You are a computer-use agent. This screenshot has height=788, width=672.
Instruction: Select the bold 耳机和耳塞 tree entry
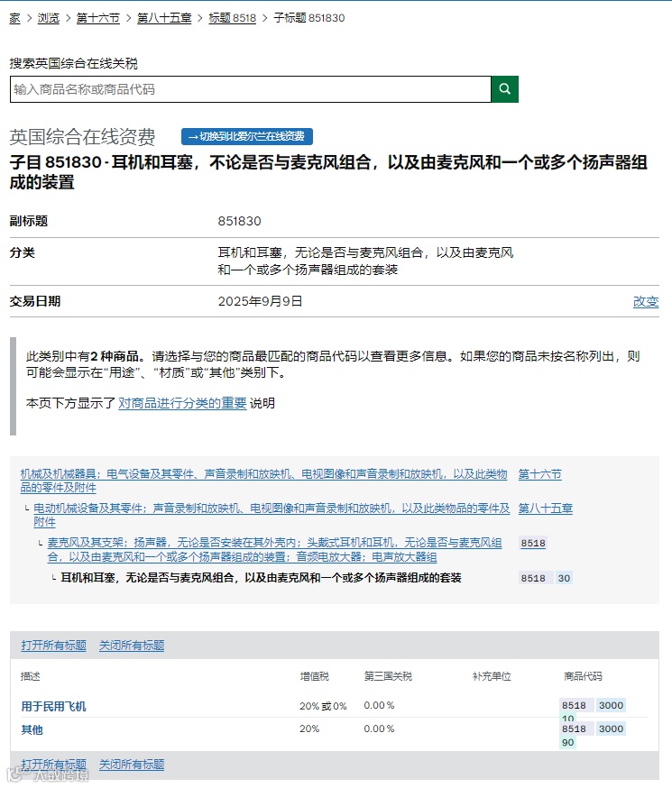[261, 577]
